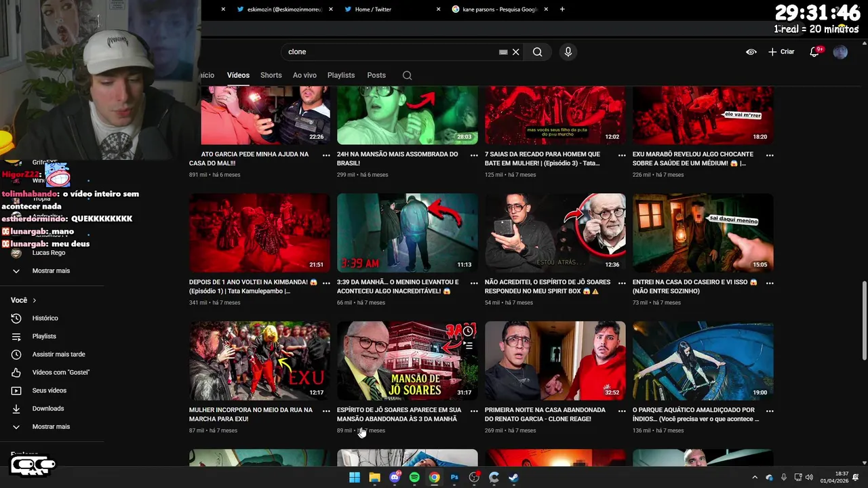Open the Windows Start menu
868x488 pixels.
pyautogui.click(x=355, y=477)
